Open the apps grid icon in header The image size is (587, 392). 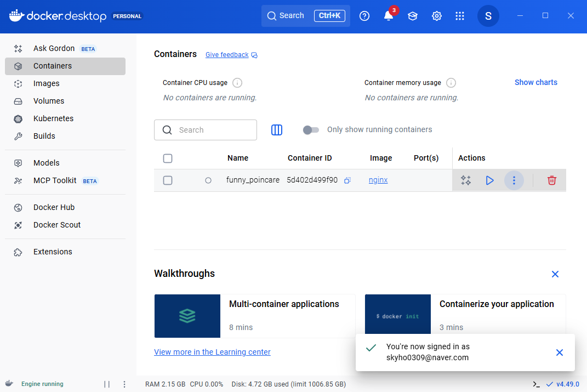tap(460, 16)
